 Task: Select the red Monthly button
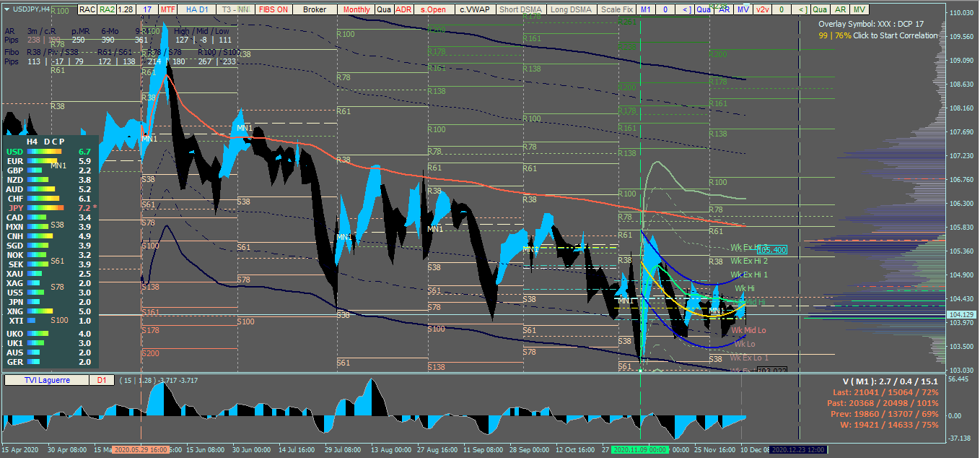tap(356, 9)
